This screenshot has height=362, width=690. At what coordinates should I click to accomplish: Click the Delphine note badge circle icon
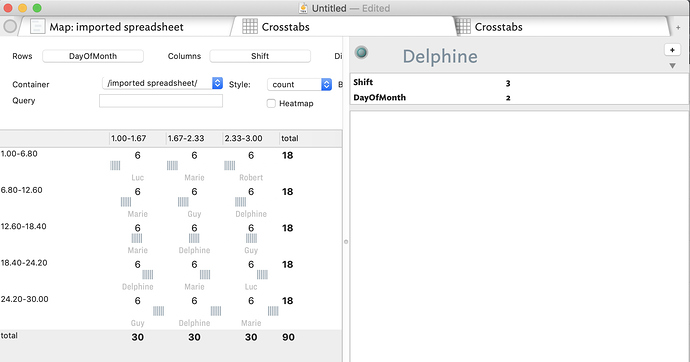pos(361,53)
